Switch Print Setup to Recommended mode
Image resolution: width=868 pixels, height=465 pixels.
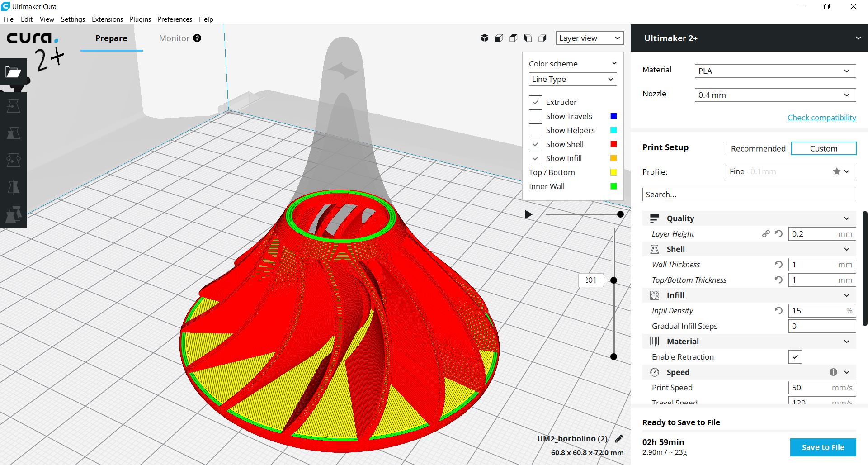click(758, 148)
